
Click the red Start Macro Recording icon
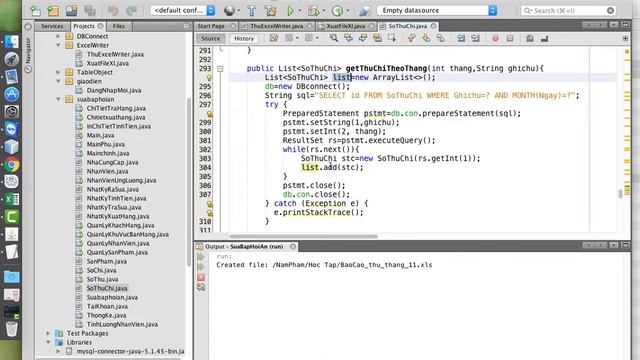coord(495,38)
